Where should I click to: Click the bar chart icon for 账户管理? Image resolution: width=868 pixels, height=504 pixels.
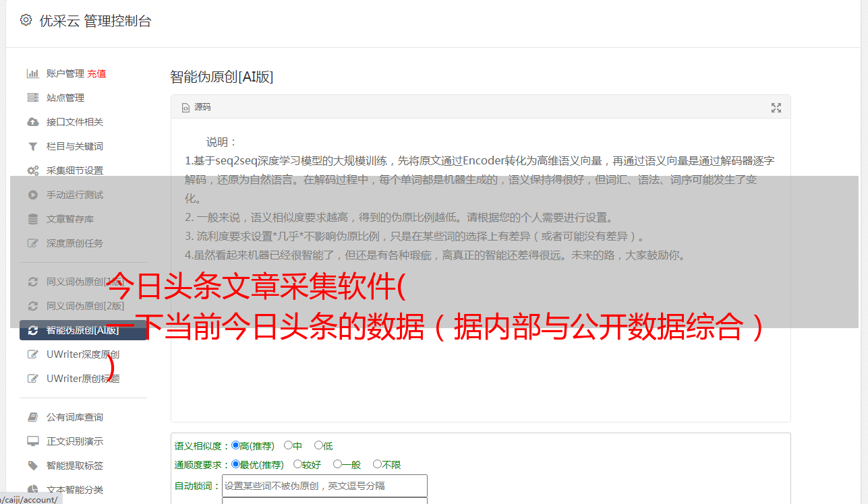(32, 73)
